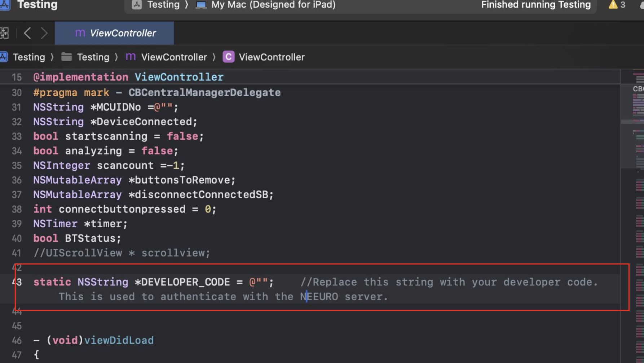Click the back navigation arrow
644x363 pixels.
(x=28, y=33)
